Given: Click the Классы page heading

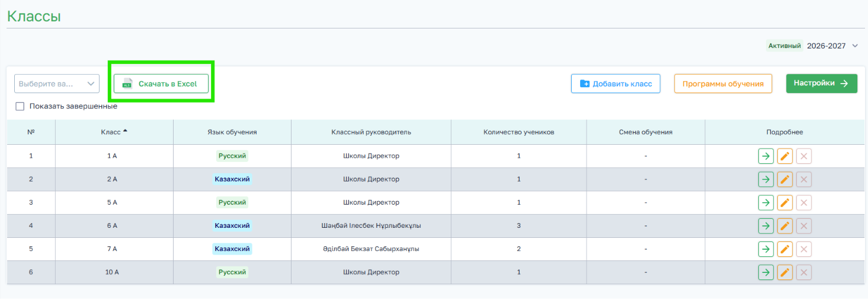Looking at the screenshot, I should (x=34, y=16).
